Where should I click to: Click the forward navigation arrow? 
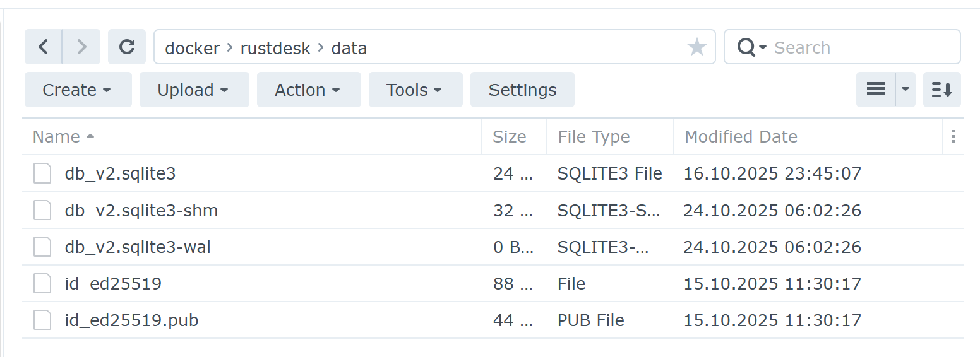[81, 47]
